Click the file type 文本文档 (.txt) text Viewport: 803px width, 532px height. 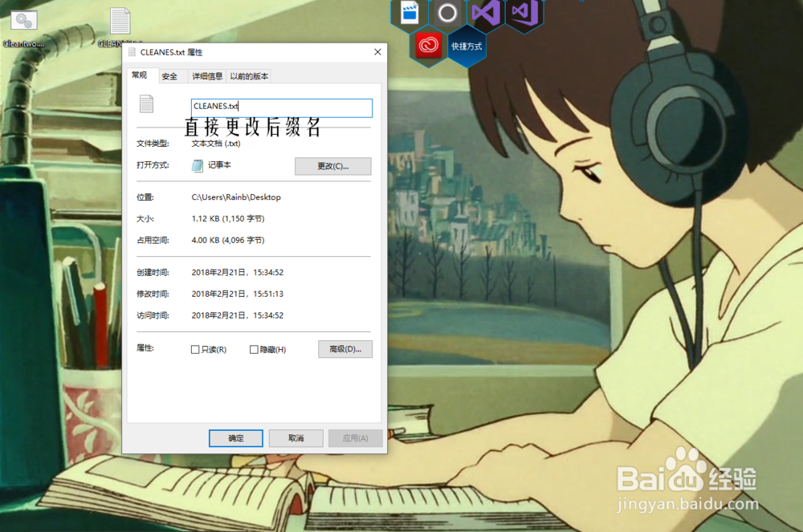(x=215, y=143)
